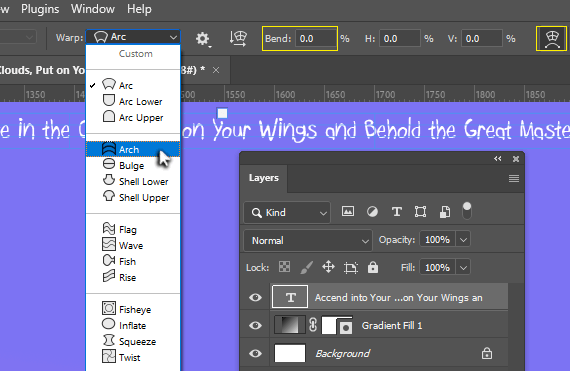
Task: Click the lock icon on Background layer
Action: click(x=487, y=353)
